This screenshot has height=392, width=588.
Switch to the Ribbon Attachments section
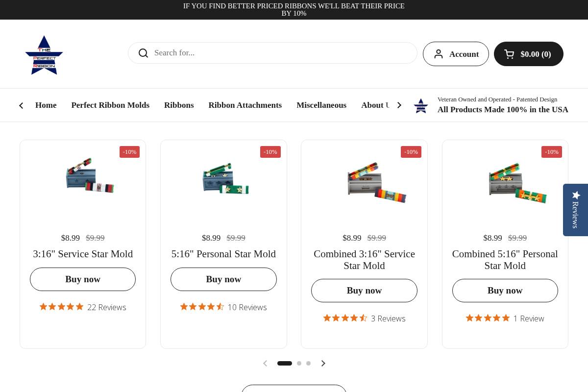pyautogui.click(x=245, y=105)
